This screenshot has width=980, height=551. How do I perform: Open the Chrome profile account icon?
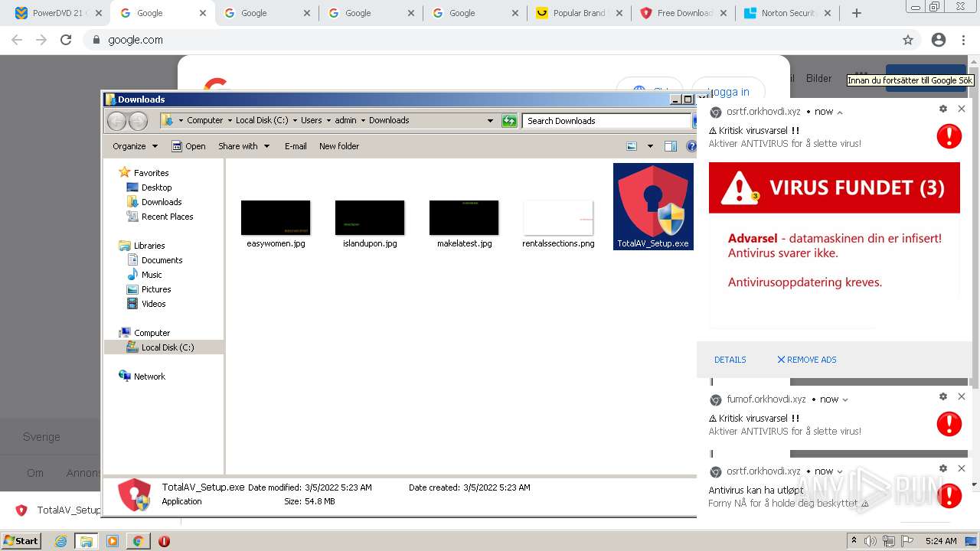939,40
